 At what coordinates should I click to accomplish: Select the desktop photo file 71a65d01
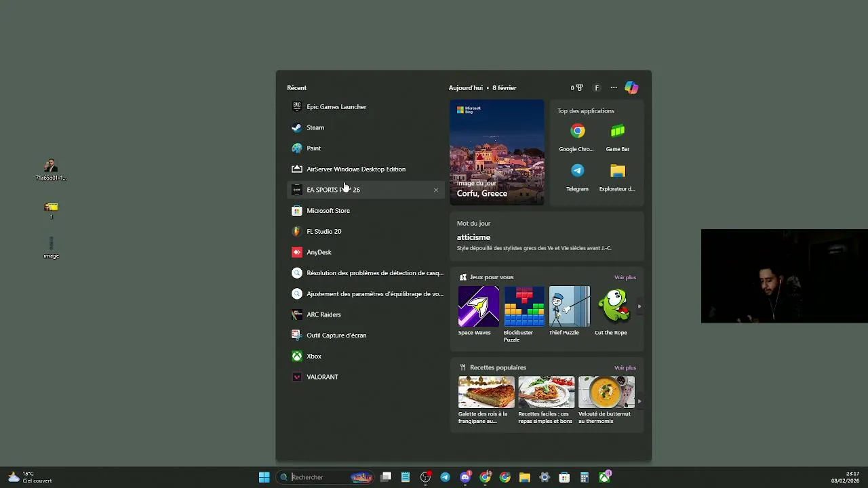point(52,169)
